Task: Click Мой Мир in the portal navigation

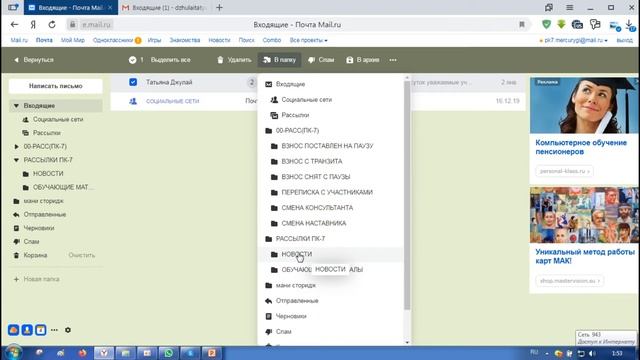Action: 73,40
